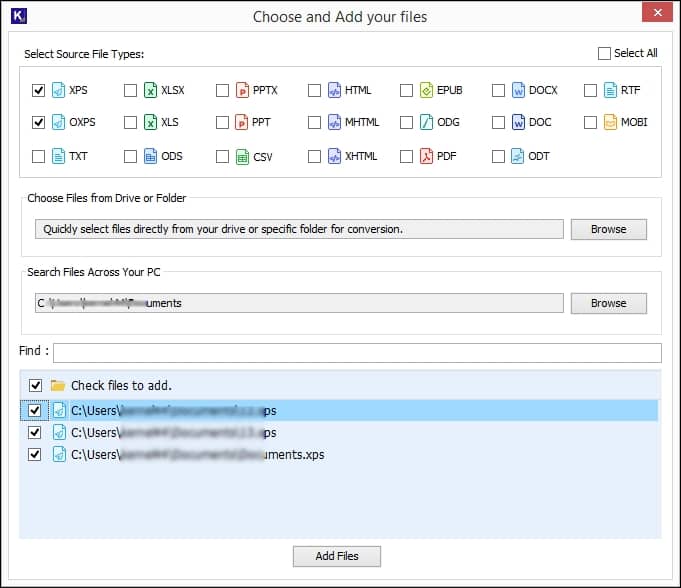The height and width of the screenshot is (588, 681).
Task: Click the folder icon beside Check files to add
Action: tap(58, 385)
